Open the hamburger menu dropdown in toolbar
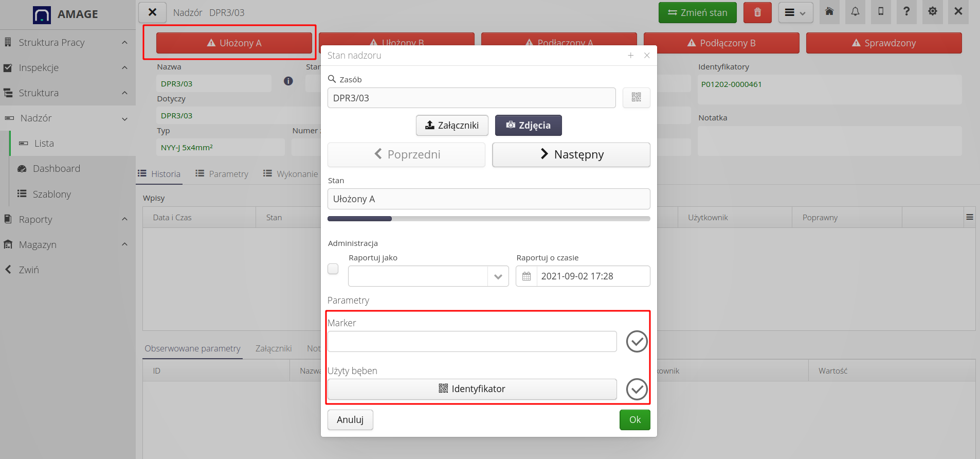The image size is (980, 459). click(x=795, y=13)
